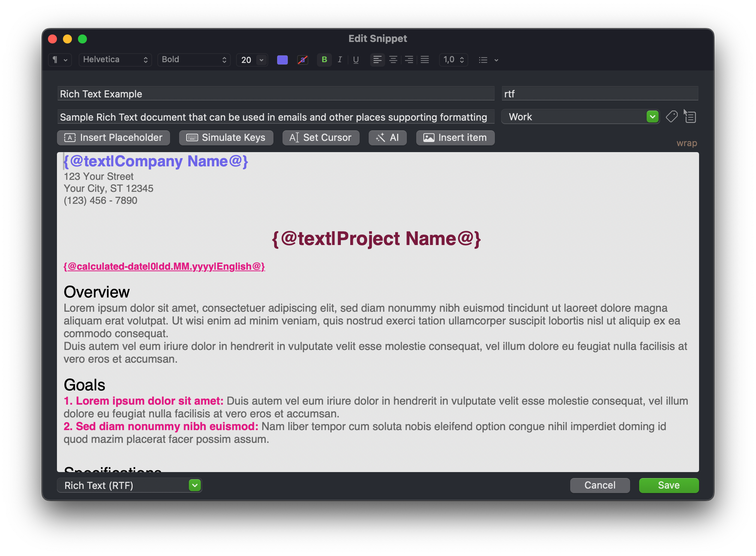Image resolution: width=756 pixels, height=556 pixels.
Task: Click the bullet list icon
Action: click(483, 60)
